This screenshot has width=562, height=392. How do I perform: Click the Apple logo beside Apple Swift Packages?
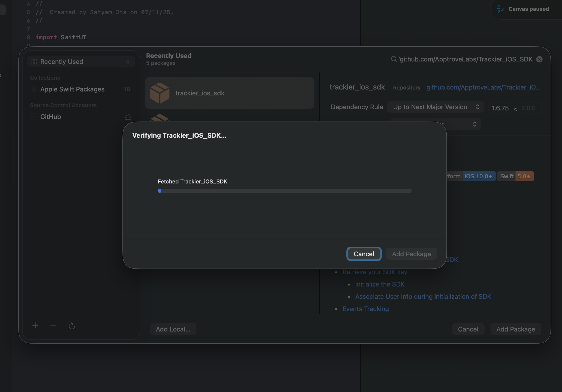pyautogui.click(x=34, y=89)
